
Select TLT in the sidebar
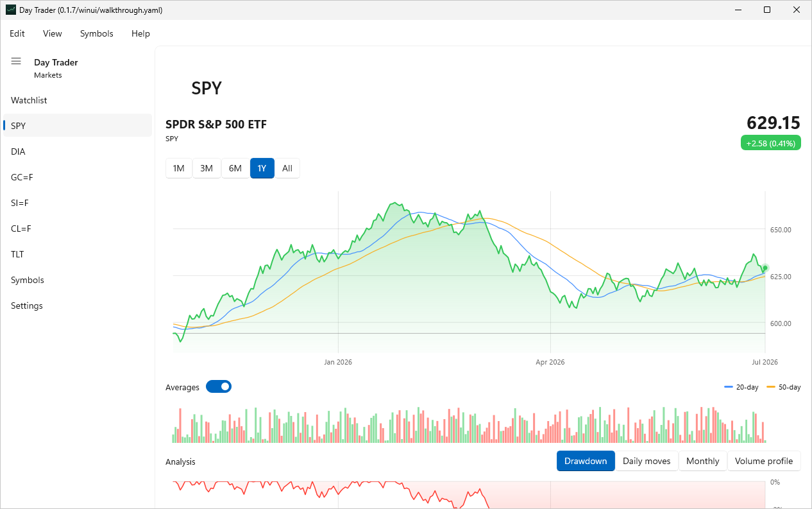tap(78, 254)
